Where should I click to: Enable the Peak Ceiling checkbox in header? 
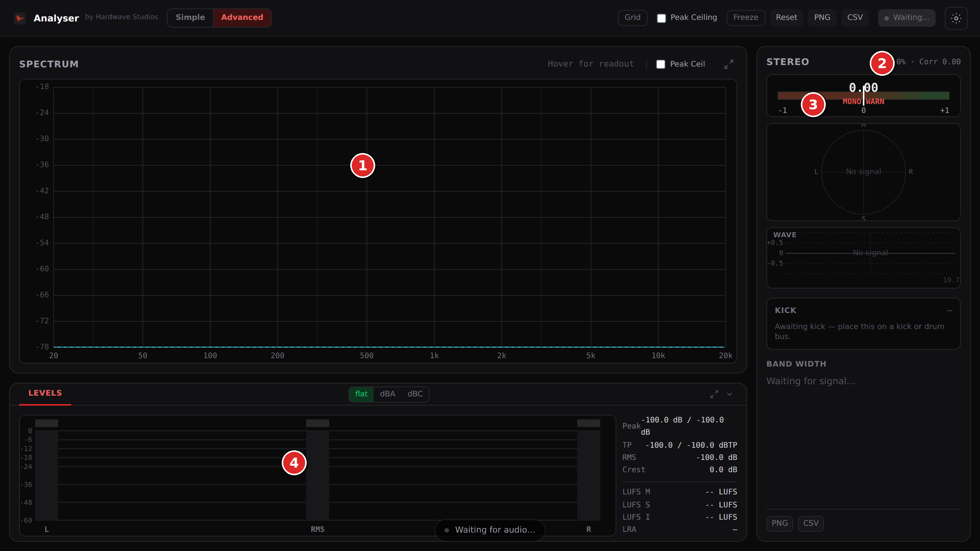pyautogui.click(x=661, y=18)
